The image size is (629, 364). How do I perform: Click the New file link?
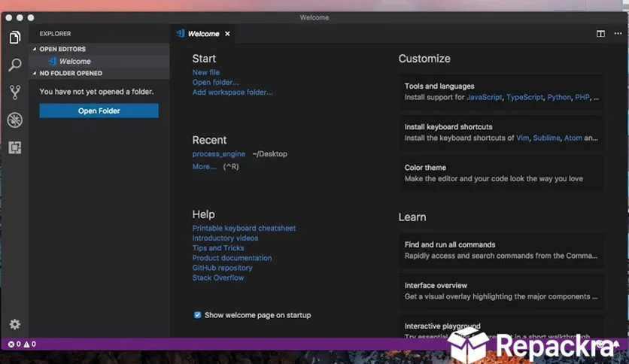coord(206,72)
